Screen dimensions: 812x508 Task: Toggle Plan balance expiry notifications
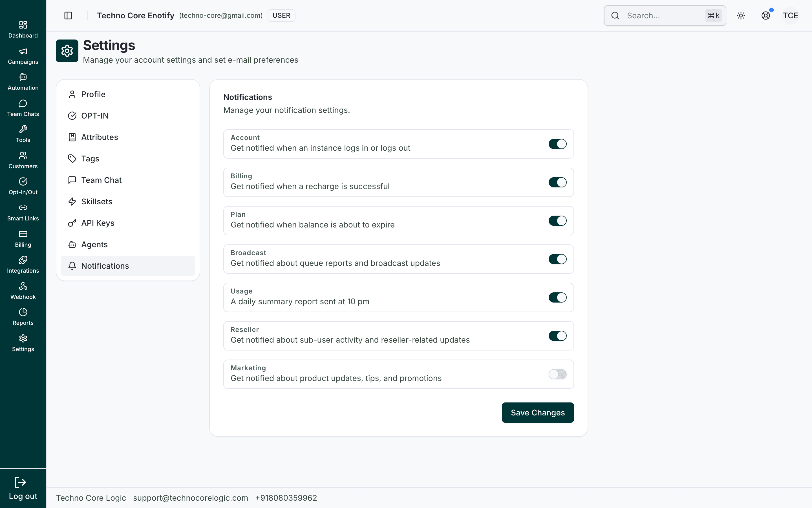tap(557, 221)
